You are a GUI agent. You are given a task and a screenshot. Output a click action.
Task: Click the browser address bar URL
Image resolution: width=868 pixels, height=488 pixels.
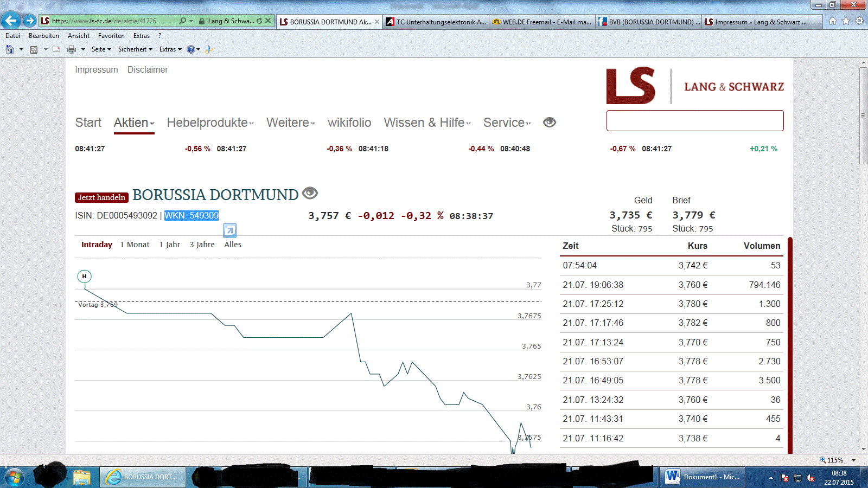pos(104,21)
